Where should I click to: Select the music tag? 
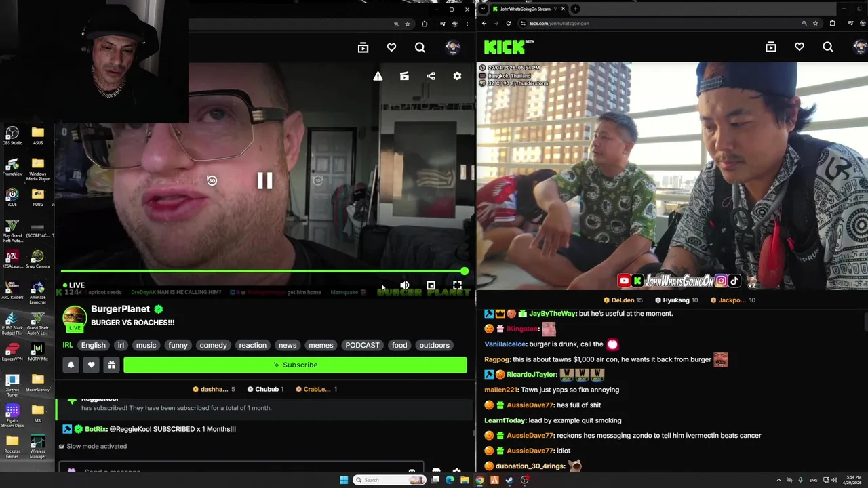pos(146,345)
